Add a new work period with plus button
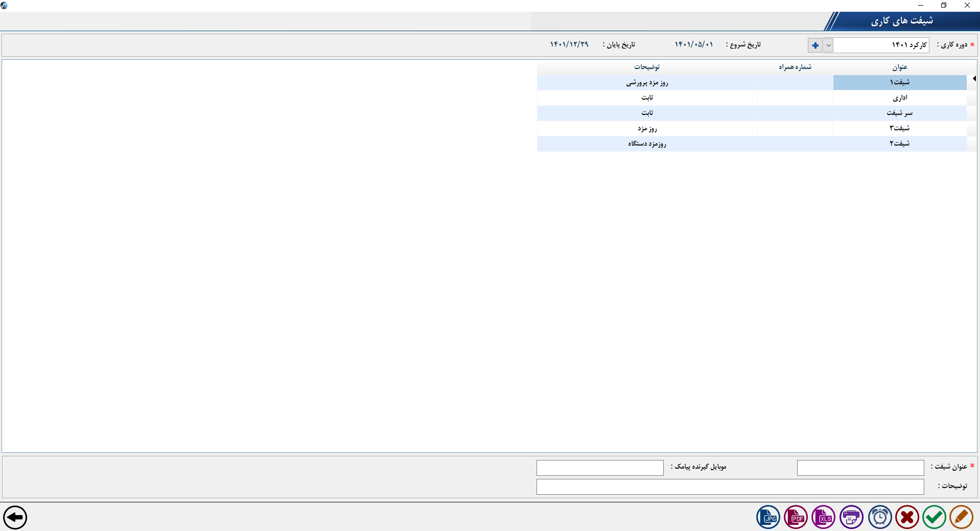The width and height of the screenshot is (980, 531). [x=815, y=45]
